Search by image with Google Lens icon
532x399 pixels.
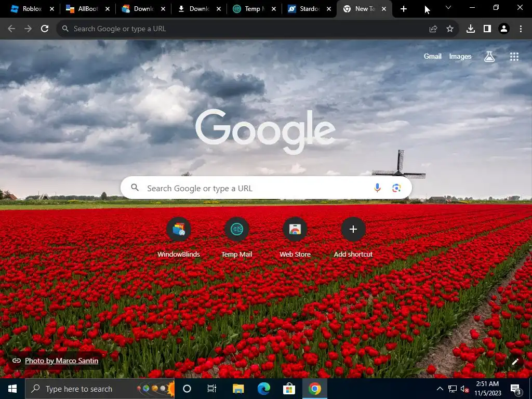pos(396,188)
